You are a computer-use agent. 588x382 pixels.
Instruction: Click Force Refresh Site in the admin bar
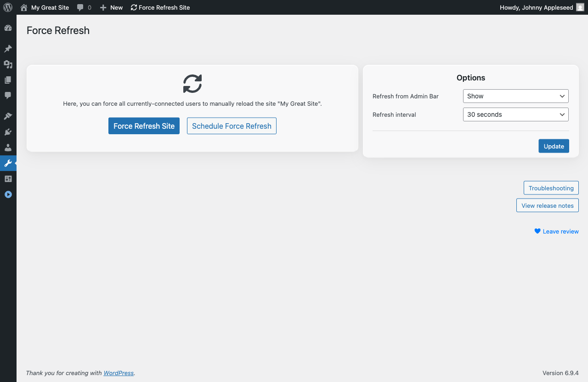(160, 7)
